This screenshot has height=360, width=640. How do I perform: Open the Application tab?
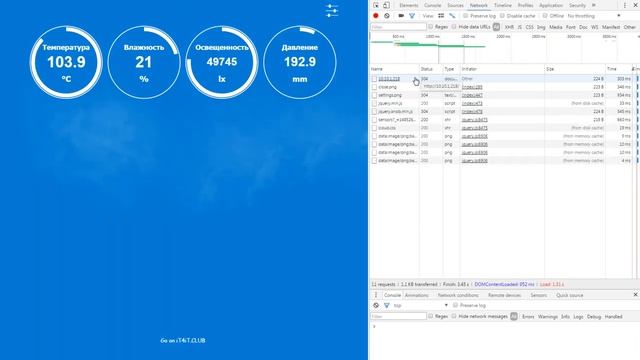tap(551, 5)
